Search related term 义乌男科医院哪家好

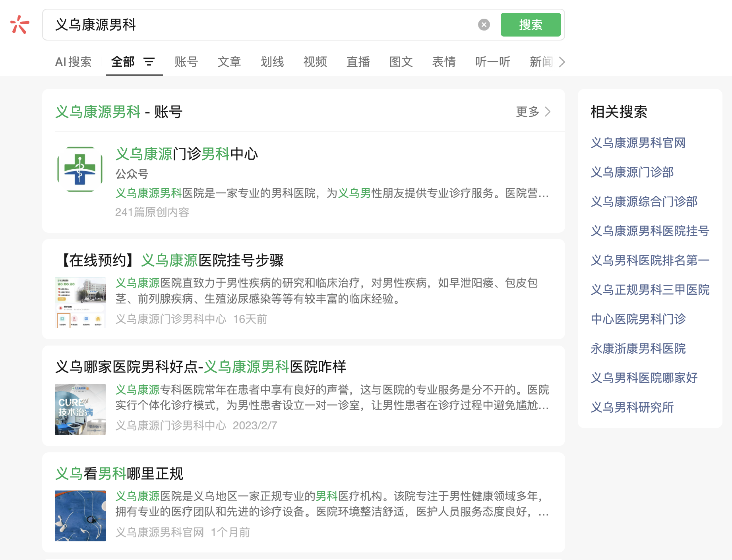644,378
